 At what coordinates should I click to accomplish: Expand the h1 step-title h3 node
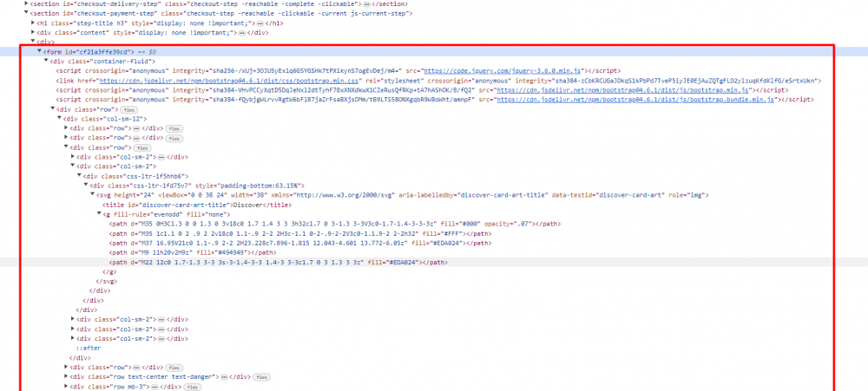33,23
